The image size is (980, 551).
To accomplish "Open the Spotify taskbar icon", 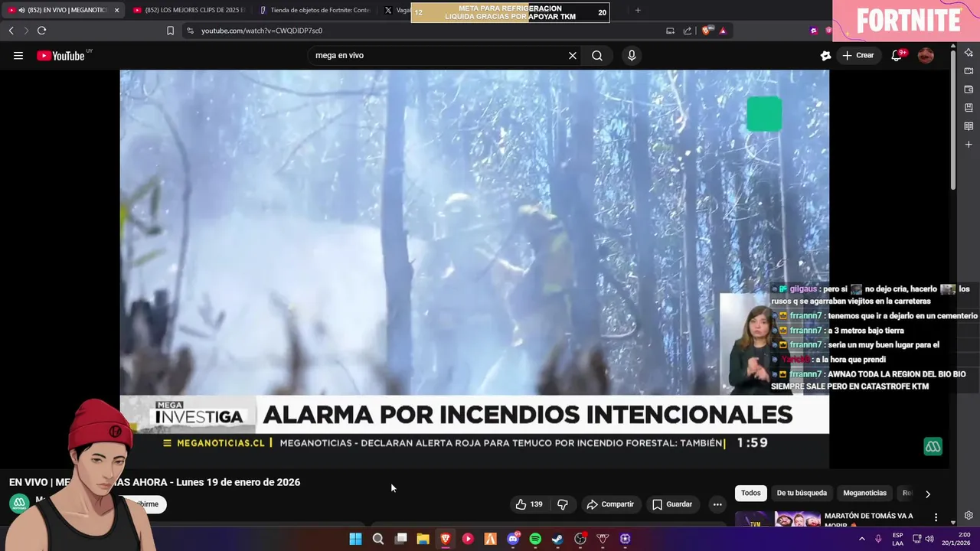I will 535,539.
